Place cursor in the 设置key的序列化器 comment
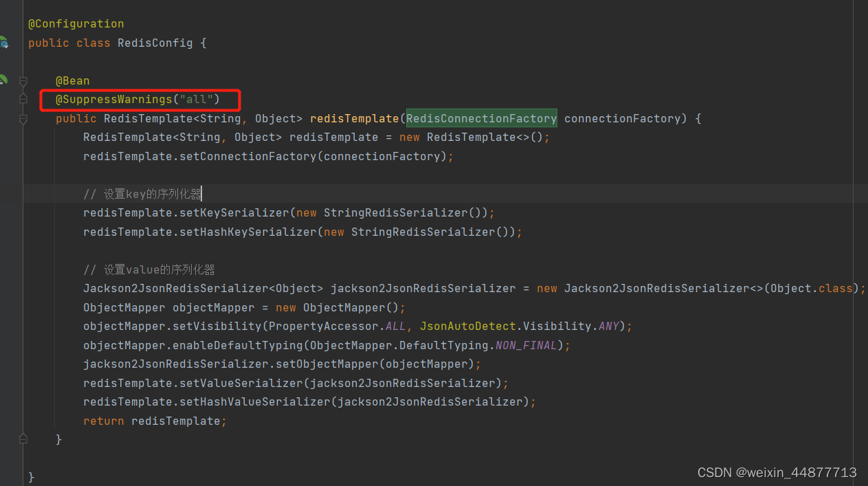This screenshot has height=486, width=868. [142, 193]
